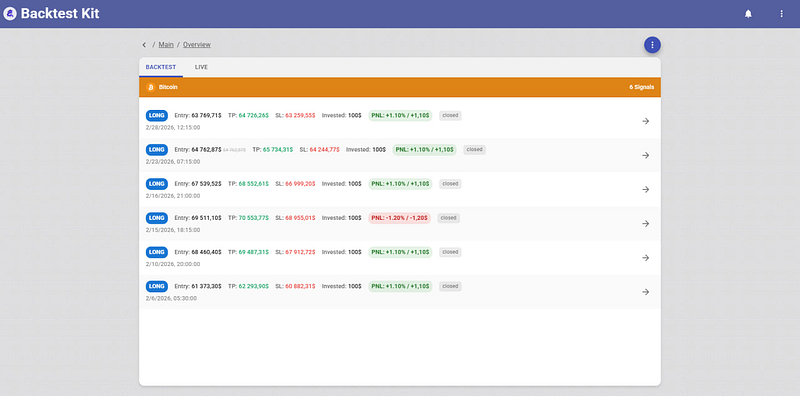Select TP value 64 726,26$

[x=254, y=115]
